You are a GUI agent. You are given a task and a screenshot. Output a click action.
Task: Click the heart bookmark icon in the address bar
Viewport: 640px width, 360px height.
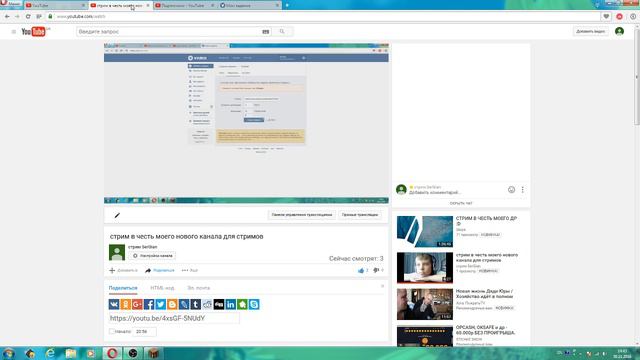[x=606, y=16]
